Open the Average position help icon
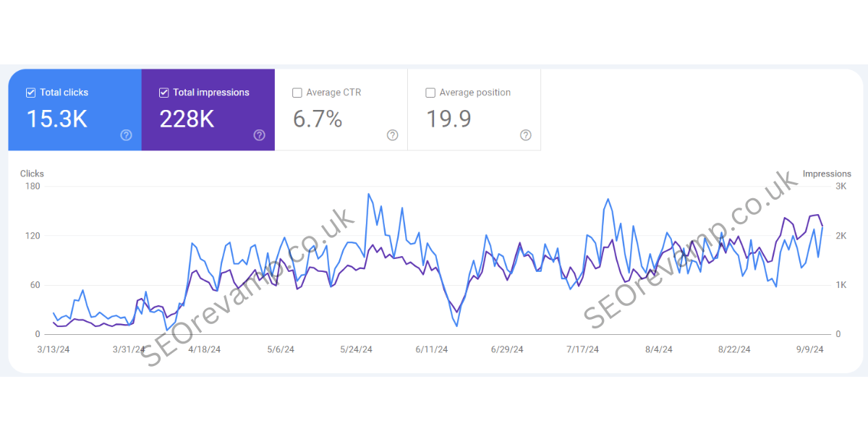This screenshot has height=434, width=868. 525,135
